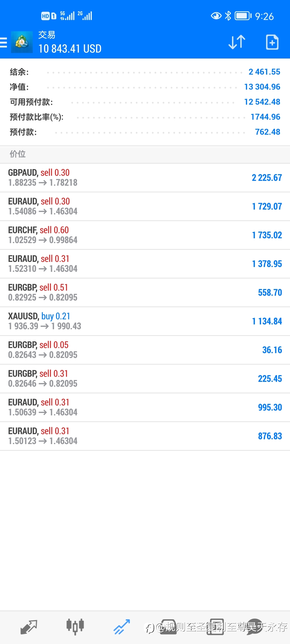Screen dimensions: 290x644
Task: Tap the 净值 equity row
Action: (x=145, y=87)
